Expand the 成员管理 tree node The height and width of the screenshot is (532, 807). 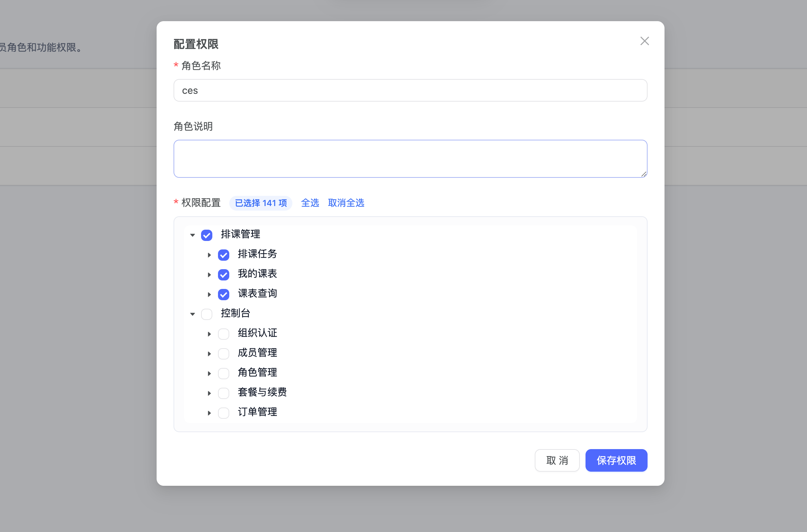tap(210, 353)
